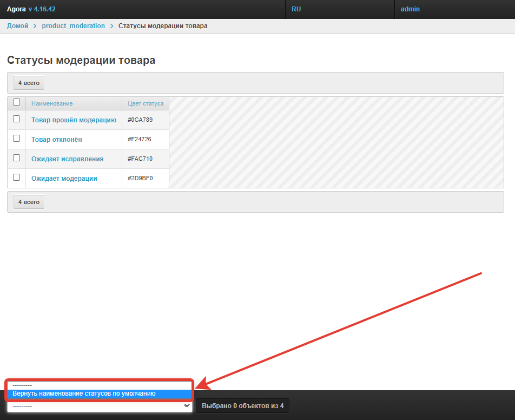The image size is (515, 420).
Task: Click the version label v 4.16.42
Action: (x=42, y=9)
